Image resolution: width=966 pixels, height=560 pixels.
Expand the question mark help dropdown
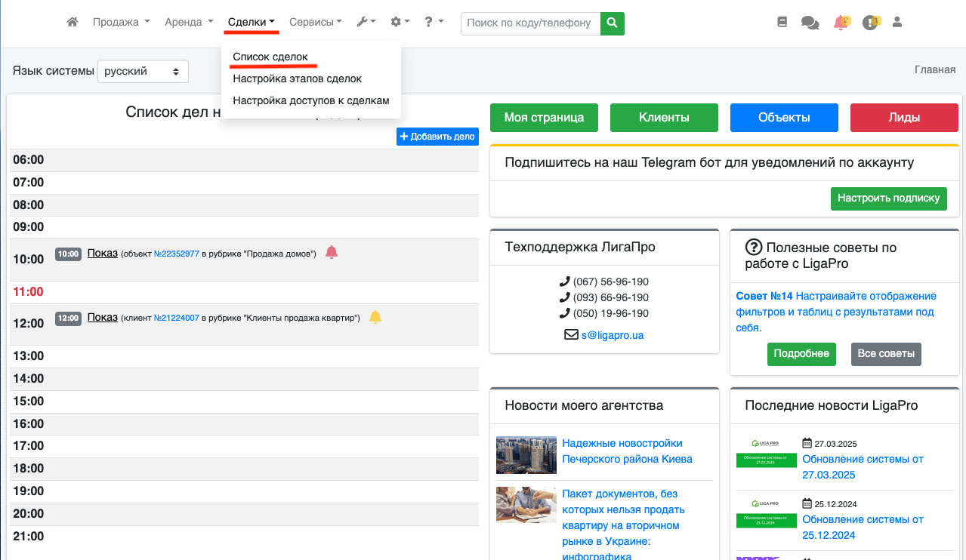pos(434,23)
